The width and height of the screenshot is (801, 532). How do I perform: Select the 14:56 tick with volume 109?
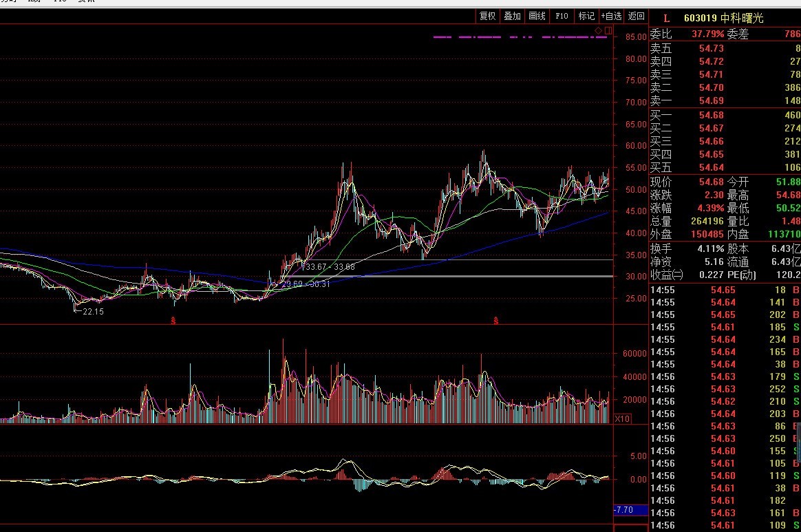(x=725, y=525)
